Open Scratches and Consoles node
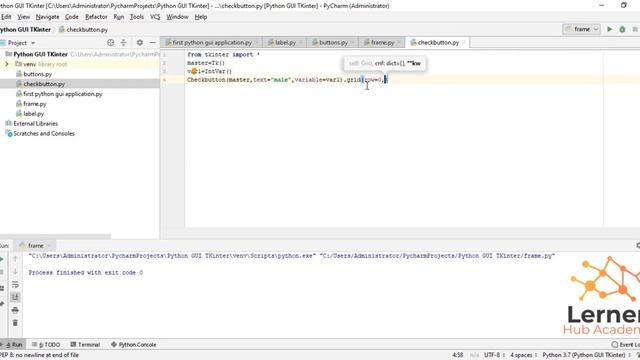 point(44,133)
